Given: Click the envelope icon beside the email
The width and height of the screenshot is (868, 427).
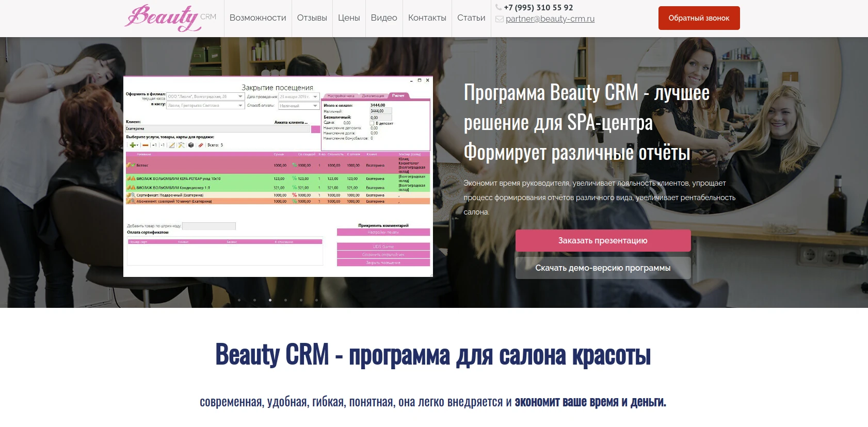Looking at the screenshot, I should 500,19.
